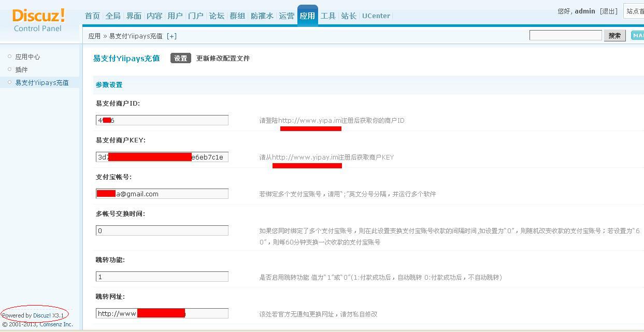Image resolution: width=644 pixels, height=332 pixels.
Task: Click the Discuz! Control Panel logo
Action: (x=38, y=20)
